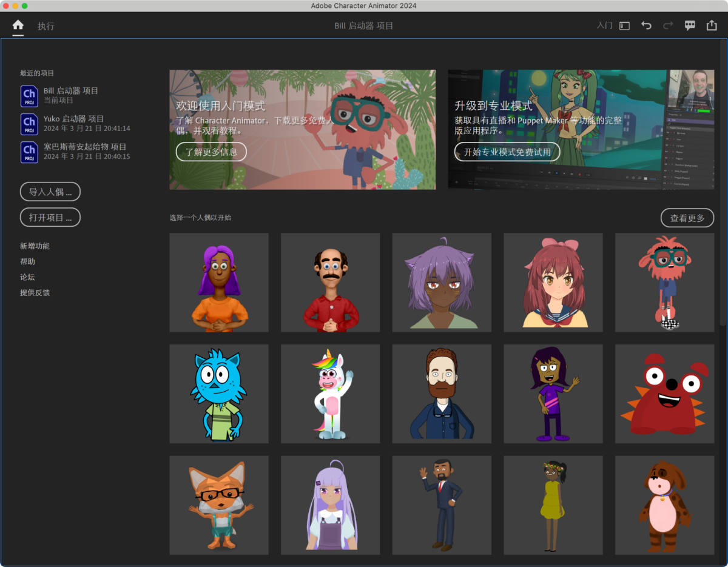This screenshot has width=728, height=567.
Task: Select the fox with glasses puppet
Action: [219, 505]
